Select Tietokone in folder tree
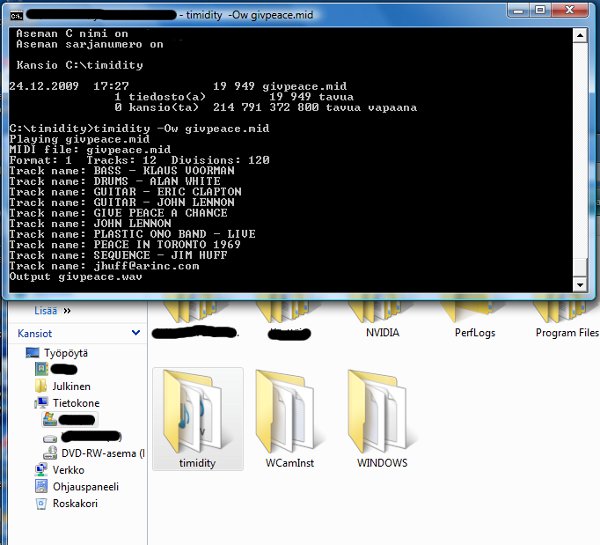This screenshot has height=545, width=600. (x=67, y=403)
